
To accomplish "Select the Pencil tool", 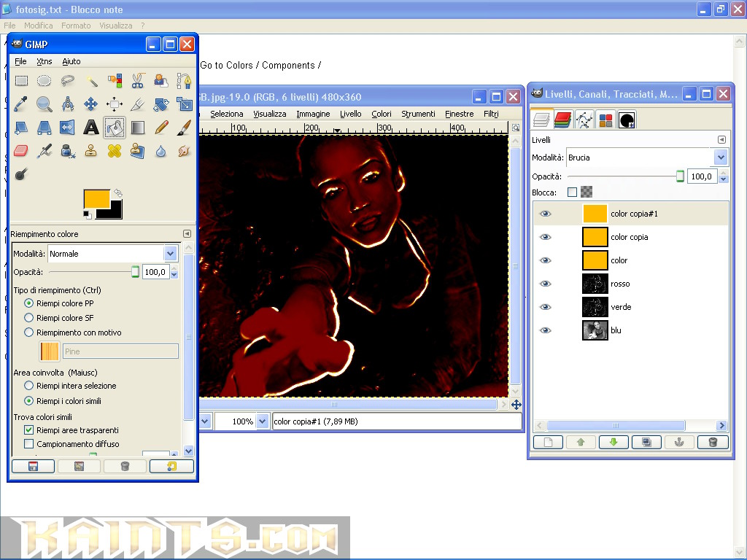I will [x=161, y=127].
